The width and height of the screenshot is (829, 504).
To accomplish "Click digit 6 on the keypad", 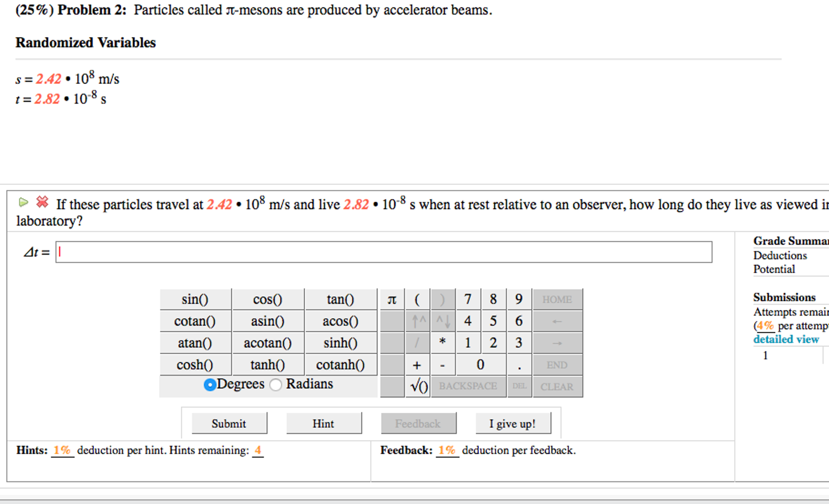I will point(519,321).
